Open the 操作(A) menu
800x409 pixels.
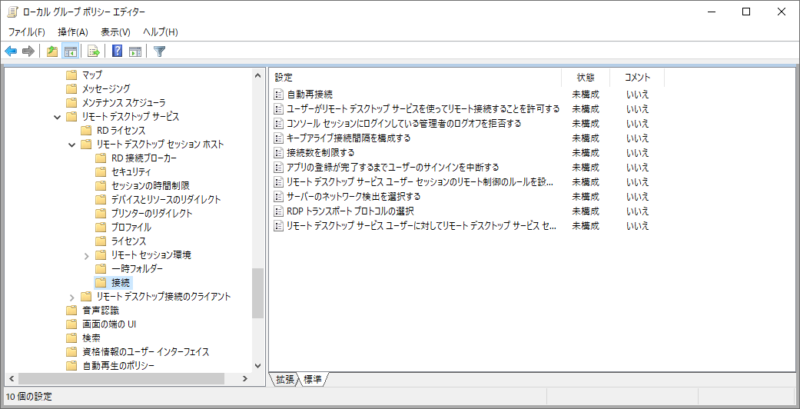[x=73, y=32]
